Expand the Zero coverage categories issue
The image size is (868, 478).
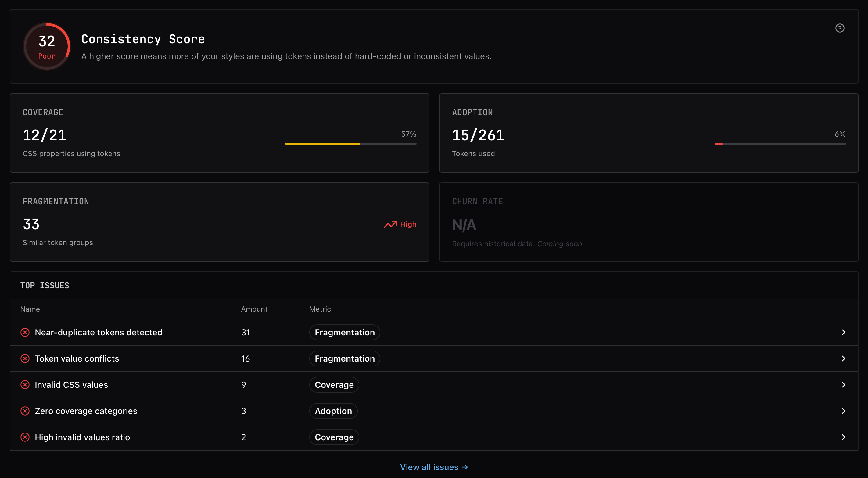(843, 411)
